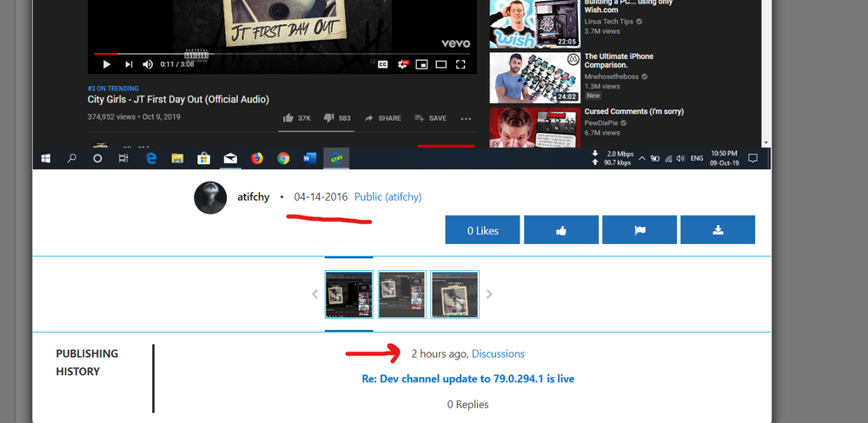
Task: Skip to next video in player
Action: tap(129, 65)
